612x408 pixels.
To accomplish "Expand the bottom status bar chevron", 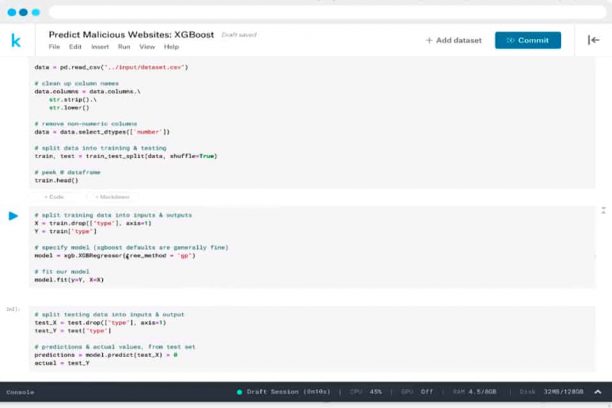I will coord(598,392).
